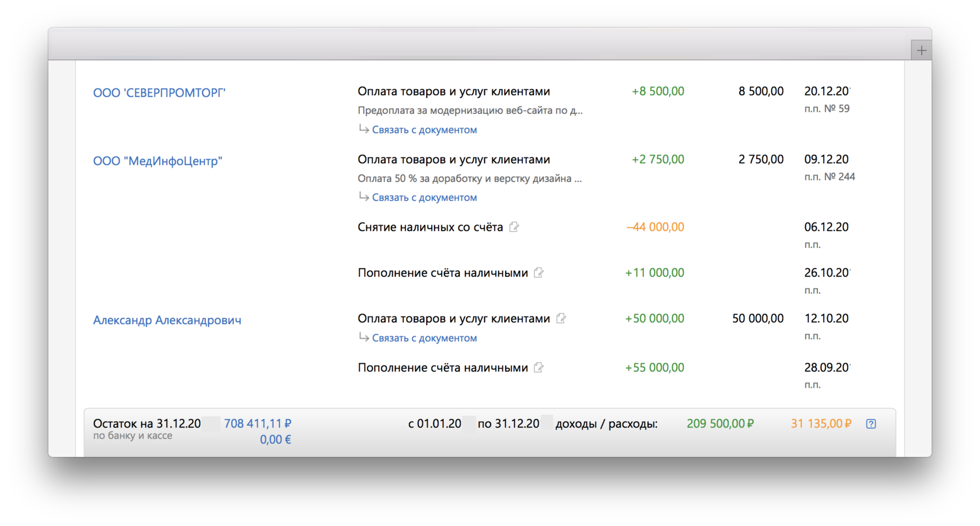The height and width of the screenshot is (526, 980).
Task: Click Связать с документом under СЕВЕРПРОМТОРГ payment
Action: 424,130
